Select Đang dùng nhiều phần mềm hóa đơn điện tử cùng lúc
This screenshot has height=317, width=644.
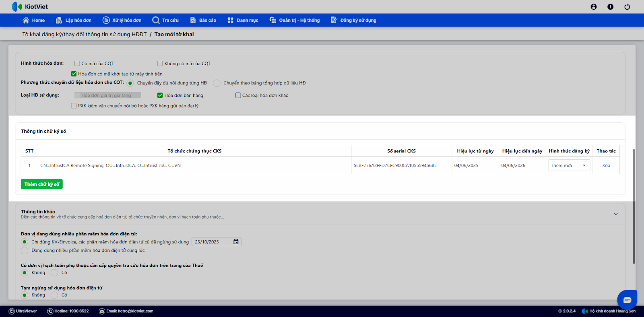pos(25,251)
